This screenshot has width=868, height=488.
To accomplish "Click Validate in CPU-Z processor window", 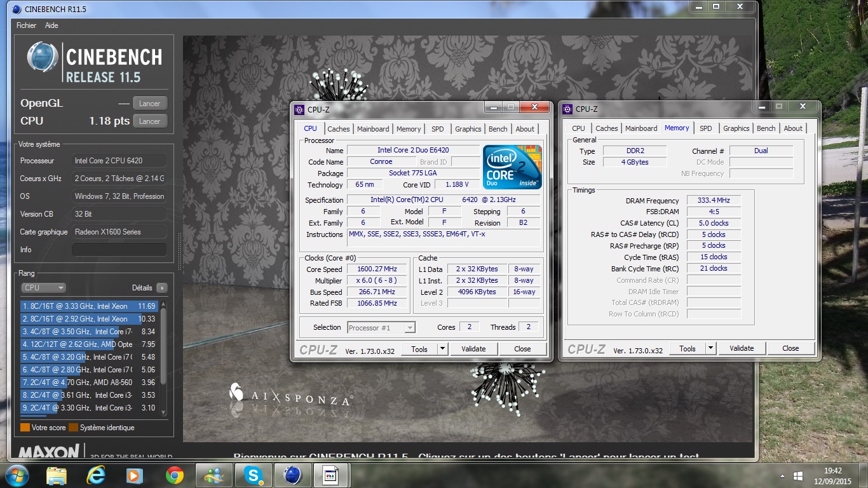I will click(x=473, y=349).
